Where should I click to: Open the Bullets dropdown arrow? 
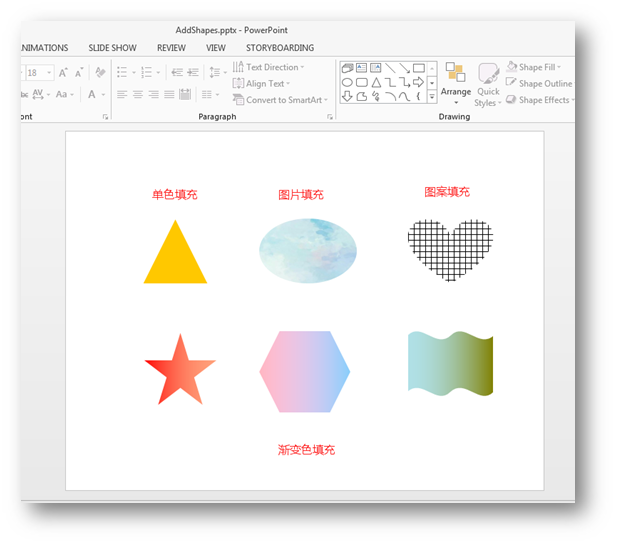[x=134, y=72]
